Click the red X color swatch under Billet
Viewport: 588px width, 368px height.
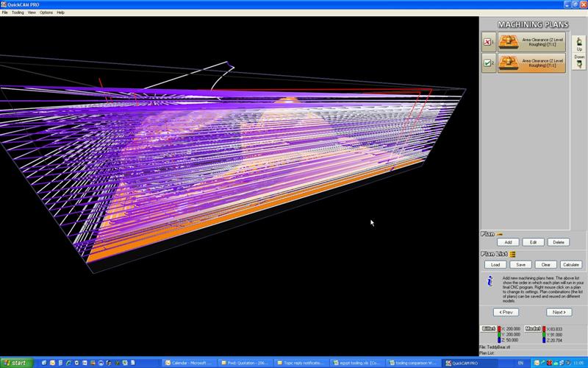pos(500,329)
